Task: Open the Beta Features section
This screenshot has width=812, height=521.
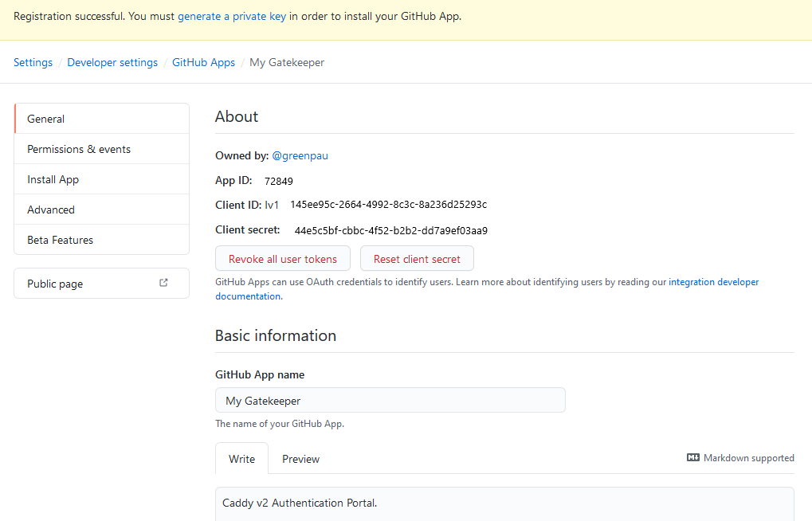Action: 60,239
